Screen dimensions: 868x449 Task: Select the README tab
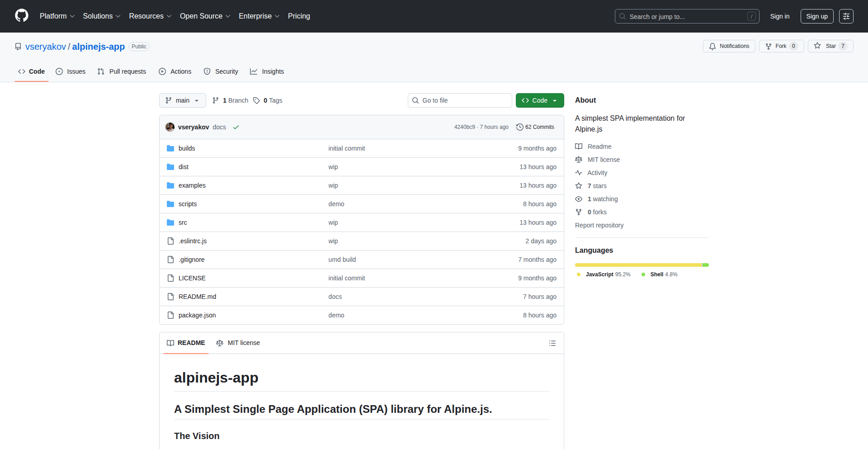(186, 343)
